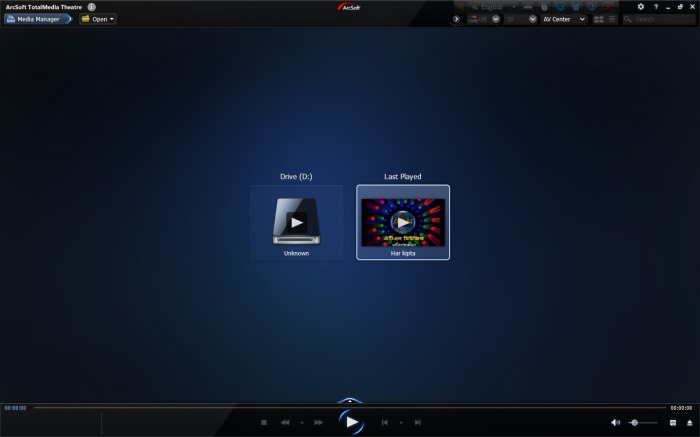Minimize the TotalMedia Theatre window
The image size is (700, 437).
(x=668, y=7)
